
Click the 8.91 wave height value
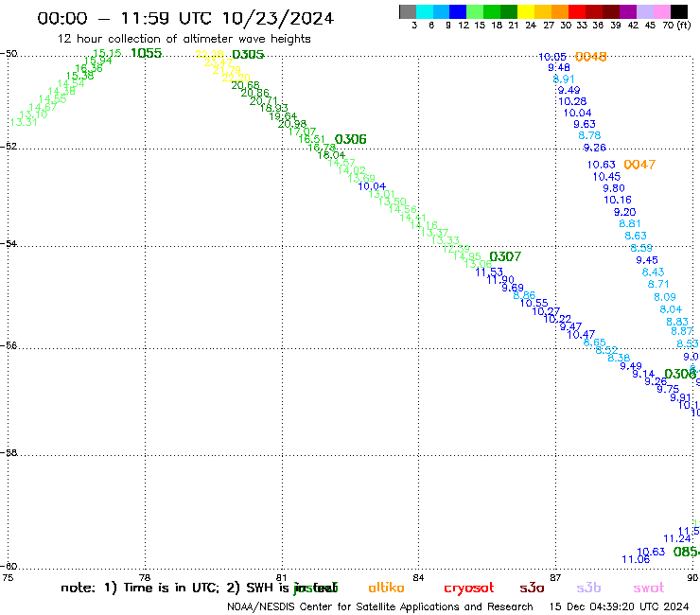(x=564, y=79)
